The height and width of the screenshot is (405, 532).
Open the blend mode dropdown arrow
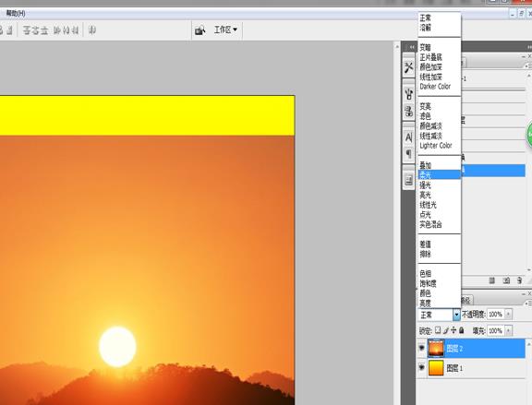(456, 315)
